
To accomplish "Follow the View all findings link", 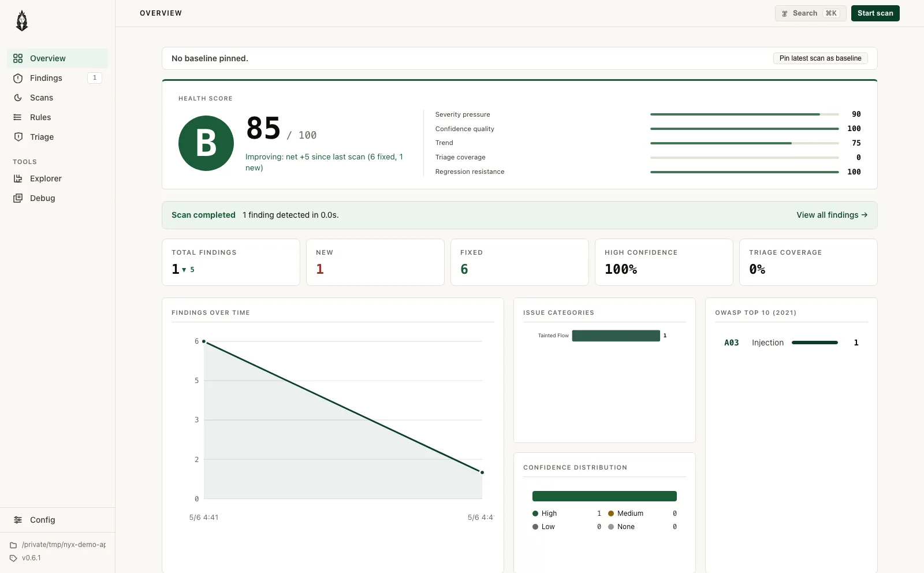I will (x=832, y=215).
